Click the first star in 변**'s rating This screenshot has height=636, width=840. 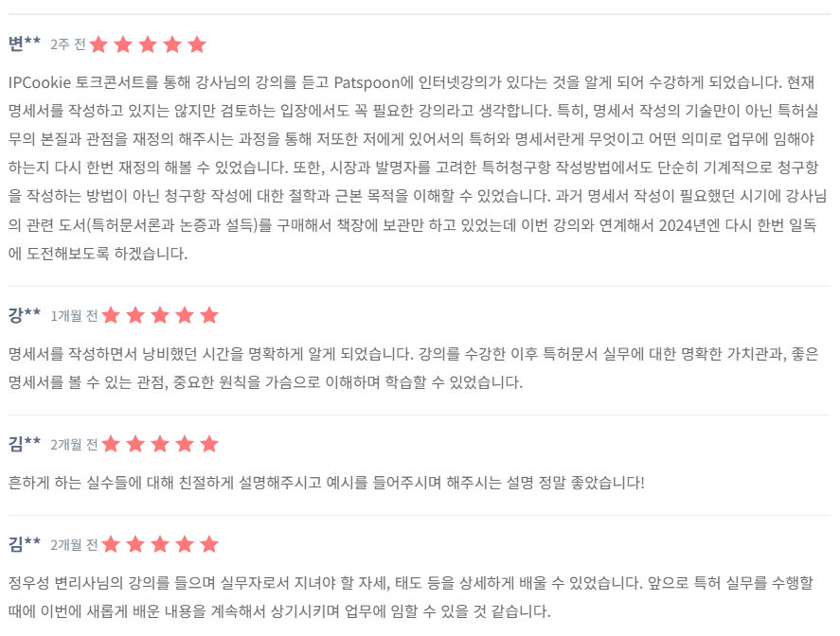tap(98, 44)
